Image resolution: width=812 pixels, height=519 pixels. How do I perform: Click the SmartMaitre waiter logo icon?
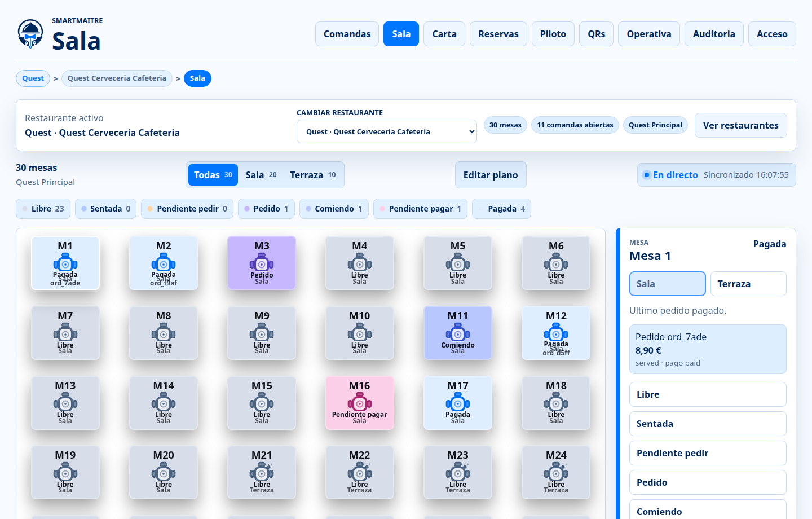(x=30, y=34)
